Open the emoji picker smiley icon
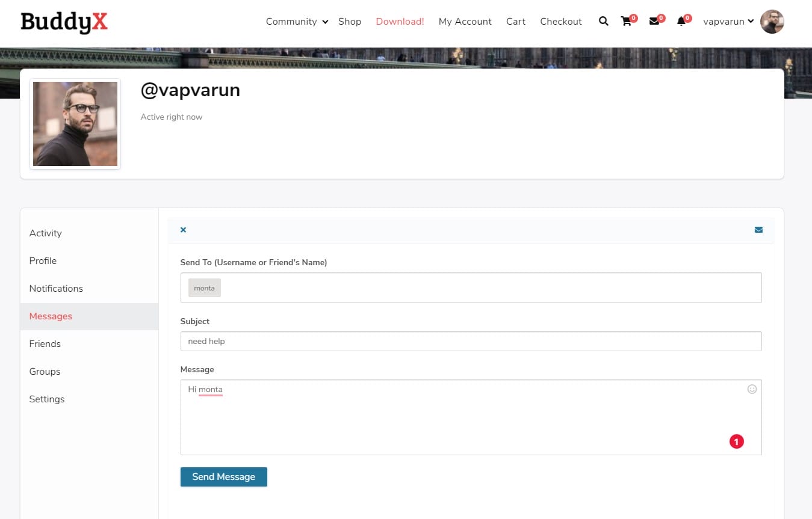This screenshot has height=519, width=812. tap(752, 389)
